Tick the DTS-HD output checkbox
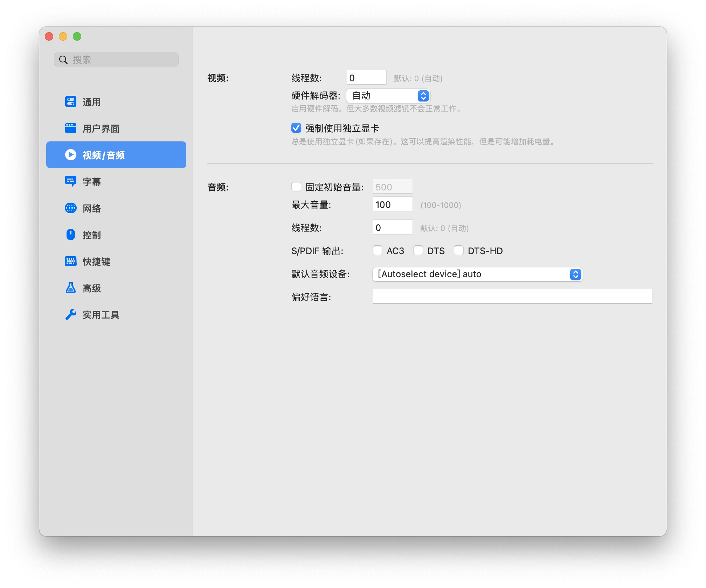 pos(459,251)
